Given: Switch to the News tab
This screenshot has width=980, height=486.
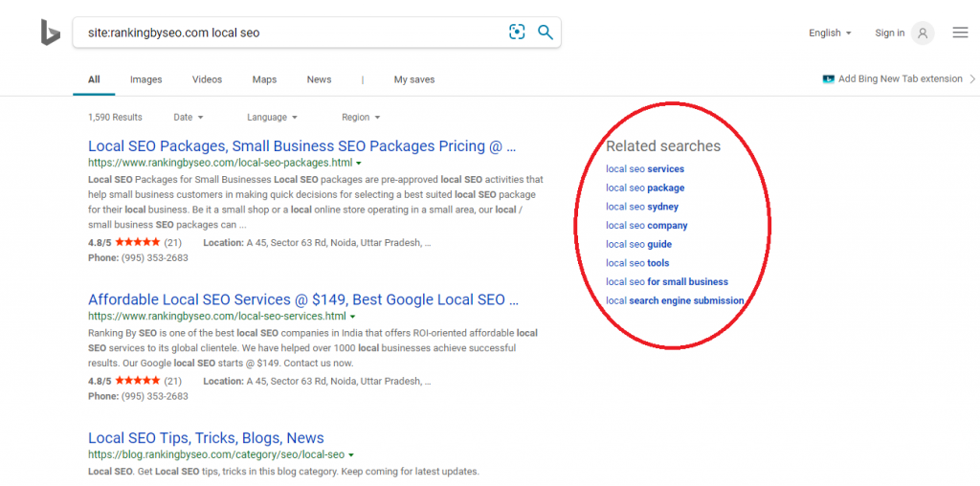Looking at the screenshot, I should coord(319,79).
